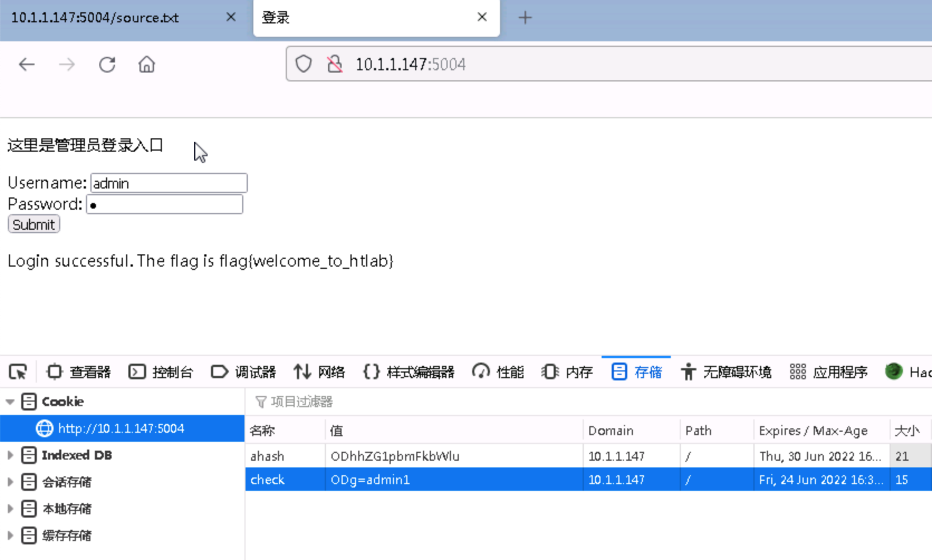The image size is (932, 560).
Task: Open the 网络 network panel
Action: (x=319, y=372)
